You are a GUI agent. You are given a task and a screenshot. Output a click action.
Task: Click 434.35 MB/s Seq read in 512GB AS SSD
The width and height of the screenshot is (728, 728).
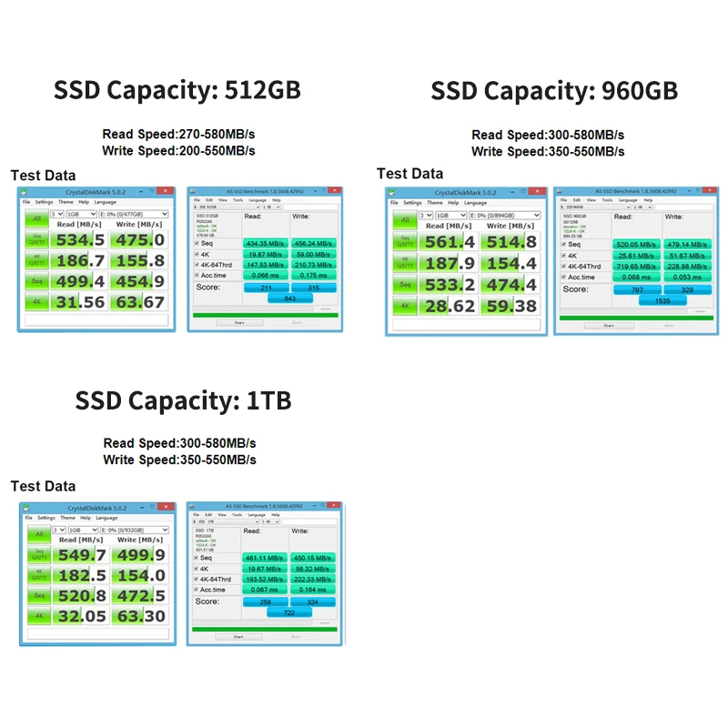click(x=265, y=243)
